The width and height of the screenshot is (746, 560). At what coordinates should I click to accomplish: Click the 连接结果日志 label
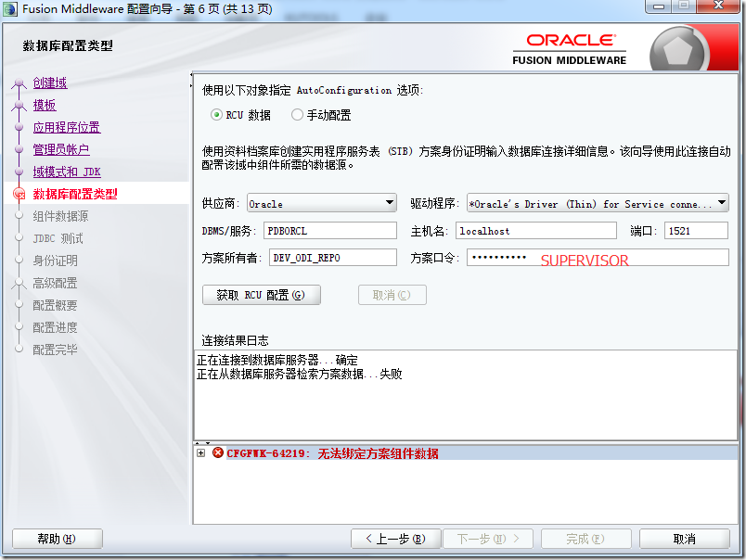click(235, 340)
